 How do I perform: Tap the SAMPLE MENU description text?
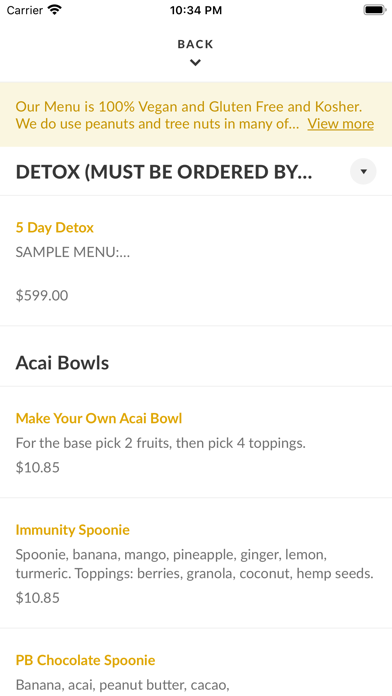click(73, 253)
